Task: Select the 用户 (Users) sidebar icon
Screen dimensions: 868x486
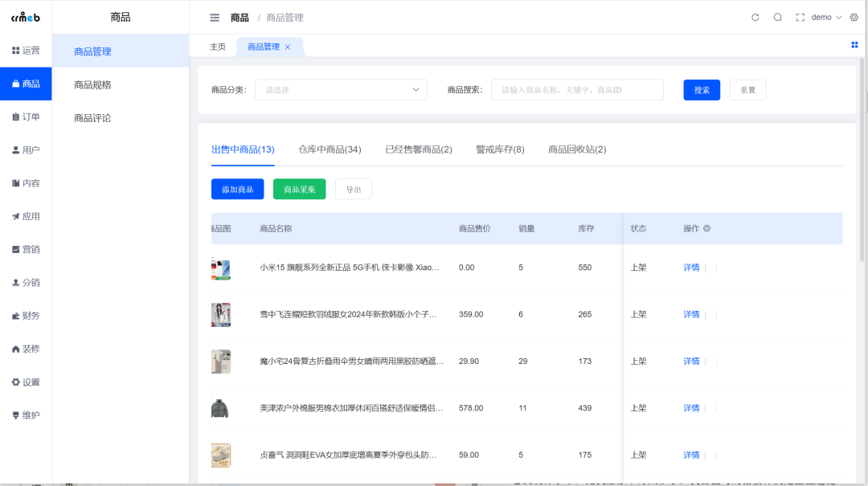Action: coord(26,149)
